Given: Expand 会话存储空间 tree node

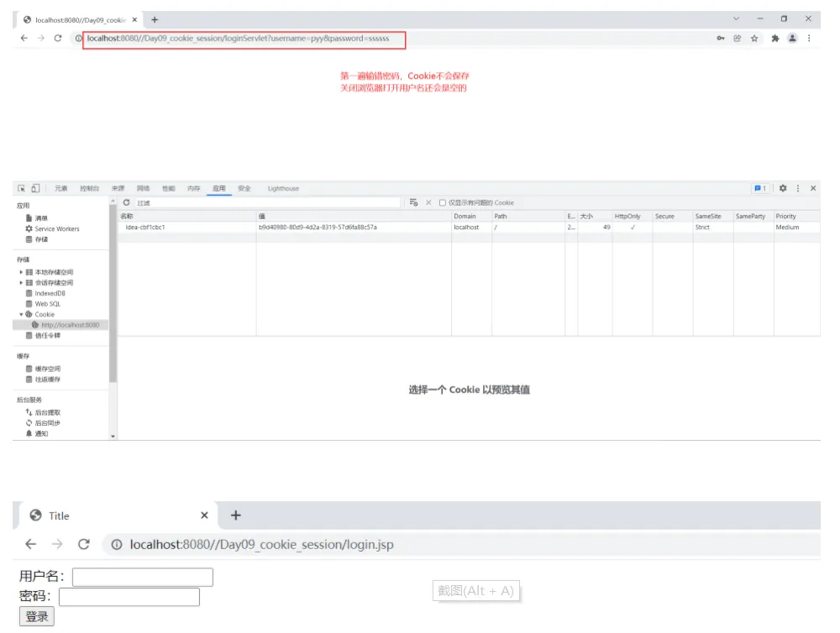Looking at the screenshot, I should pos(21,283).
